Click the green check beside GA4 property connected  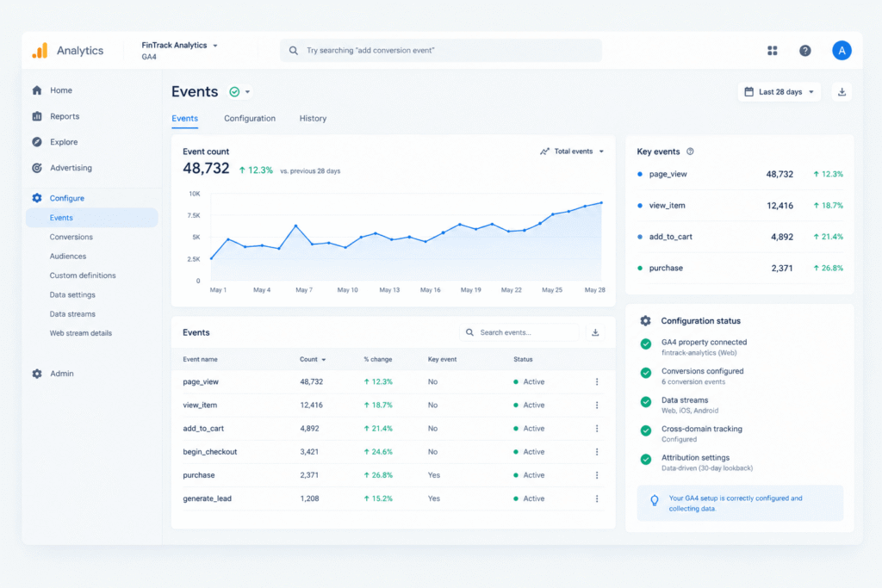coord(646,344)
